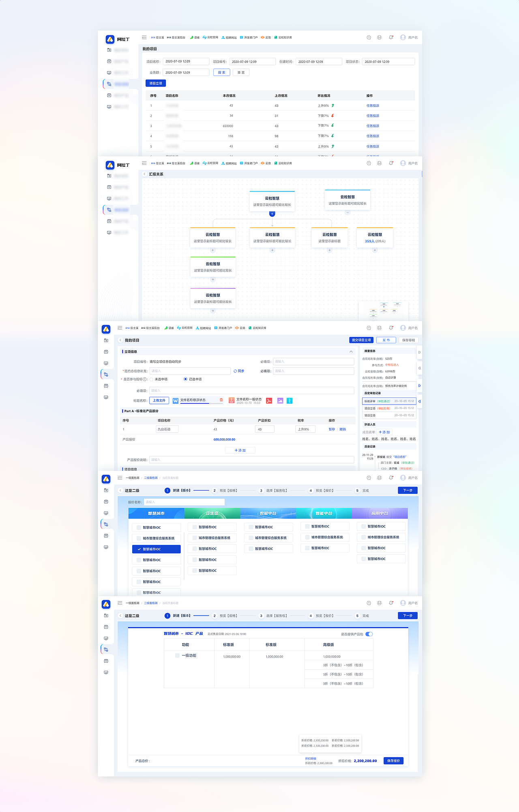Click green up arrow in row 1 上升9%

(x=333, y=106)
